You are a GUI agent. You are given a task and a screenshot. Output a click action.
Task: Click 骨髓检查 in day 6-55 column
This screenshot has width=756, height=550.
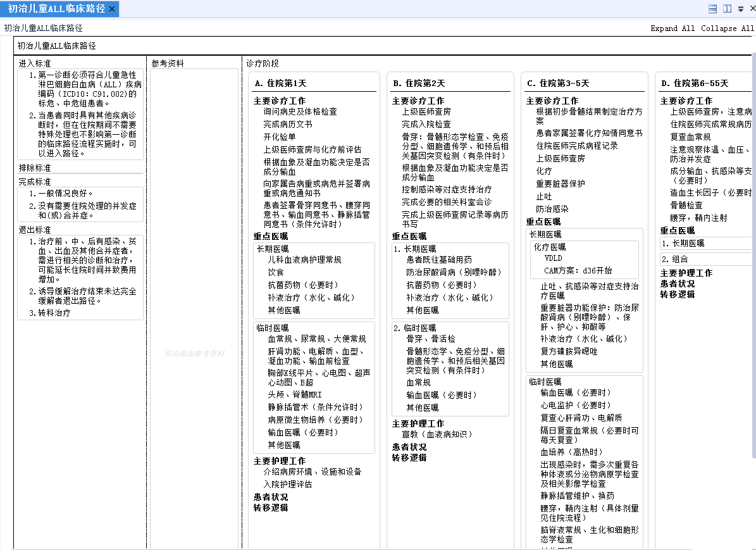click(x=686, y=205)
